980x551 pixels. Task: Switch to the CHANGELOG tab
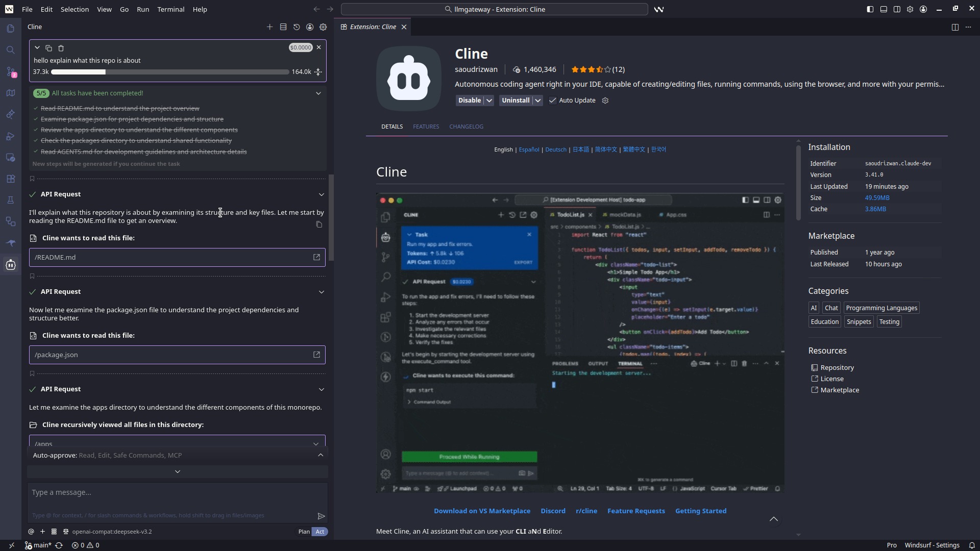pyautogui.click(x=466, y=127)
